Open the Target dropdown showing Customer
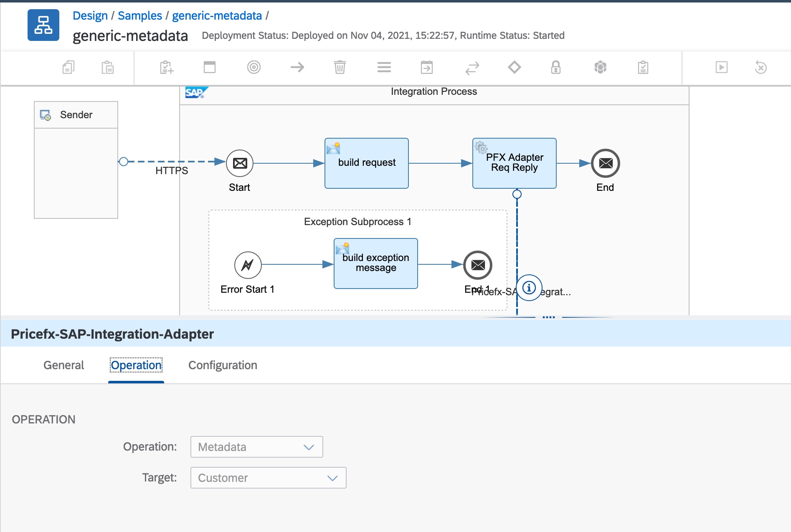Image resolution: width=791 pixels, height=532 pixels. (x=268, y=478)
